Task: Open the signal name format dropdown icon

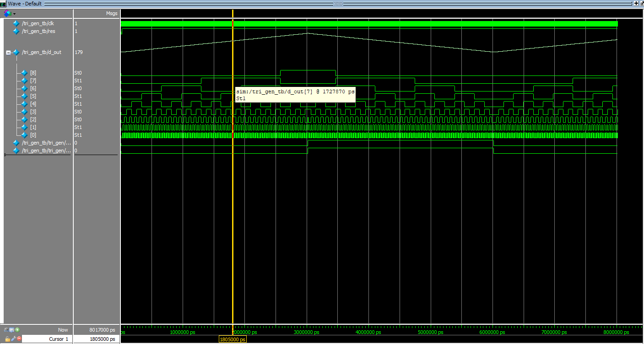Action: tap(9, 13)
